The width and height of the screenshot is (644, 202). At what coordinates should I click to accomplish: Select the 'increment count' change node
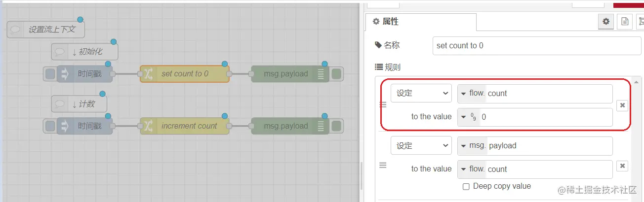[185, 126]
